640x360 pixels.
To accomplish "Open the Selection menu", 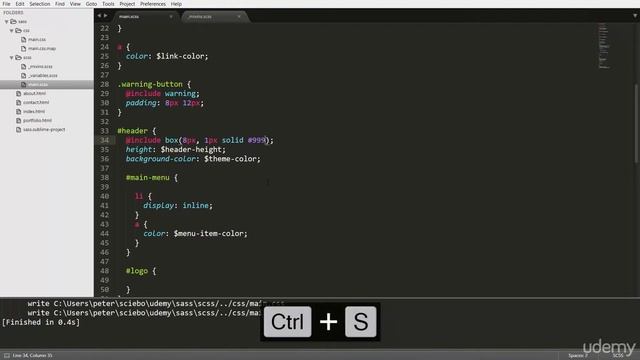I will point(40,4).
